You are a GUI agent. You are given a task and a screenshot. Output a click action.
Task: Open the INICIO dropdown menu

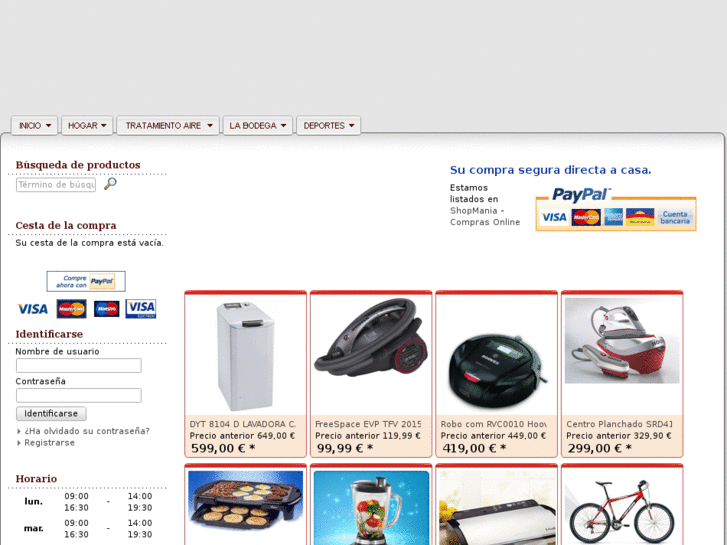pos(34,126)
